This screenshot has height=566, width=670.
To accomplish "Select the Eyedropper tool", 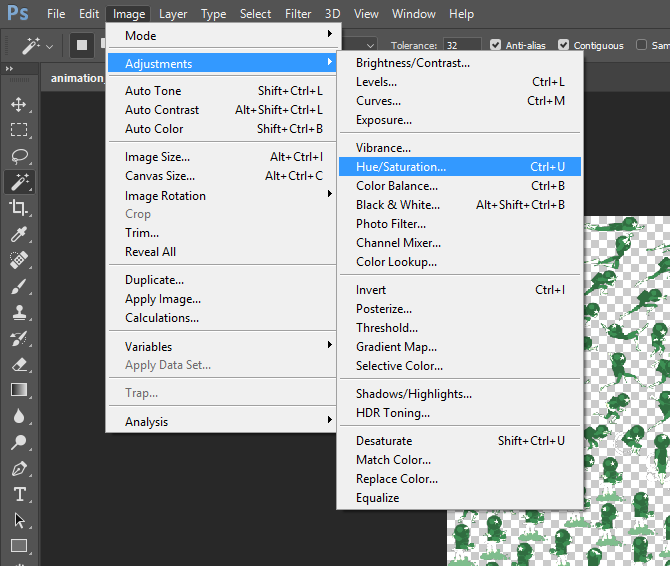I will (19, 234).
